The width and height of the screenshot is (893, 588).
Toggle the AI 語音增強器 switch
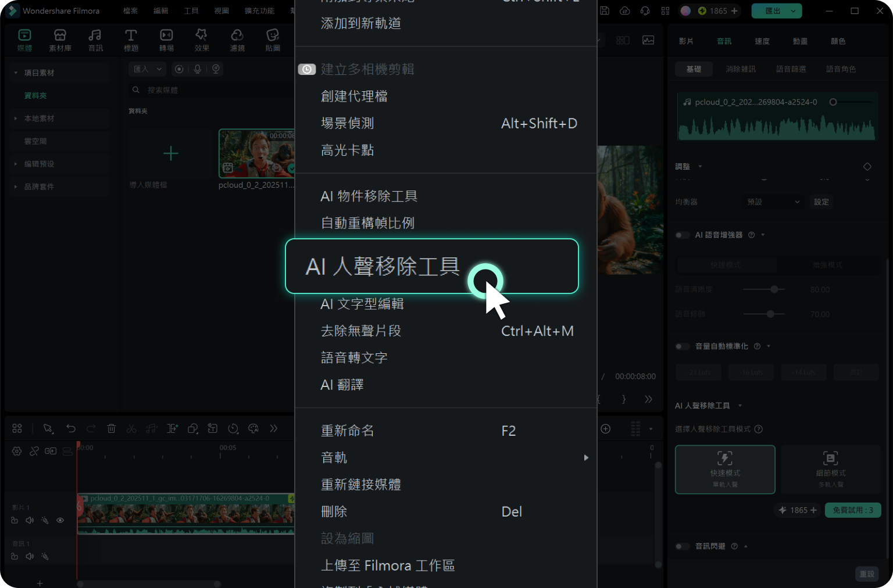tap(682, 235)
